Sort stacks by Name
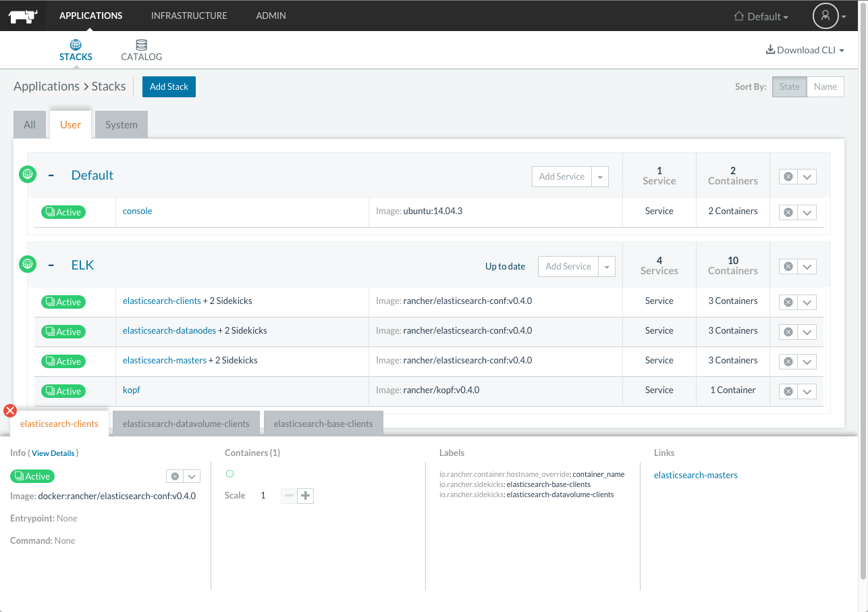Viewport: 868px width, 612px height. pos(825,86)
